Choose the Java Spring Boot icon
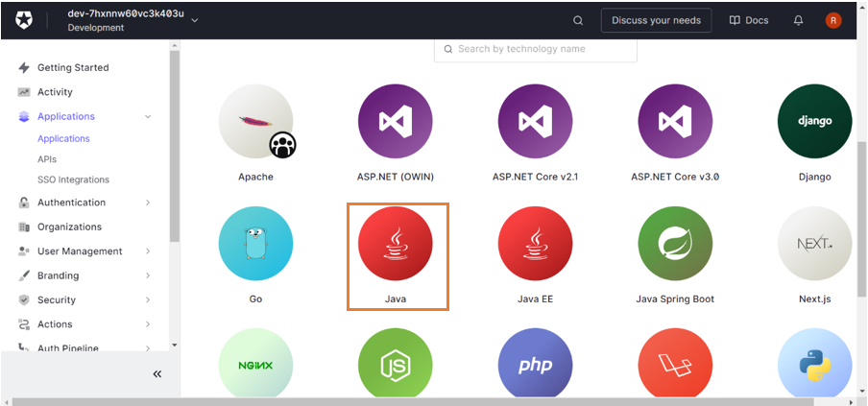This screenshot has width=868, height=406. [675, 245]
